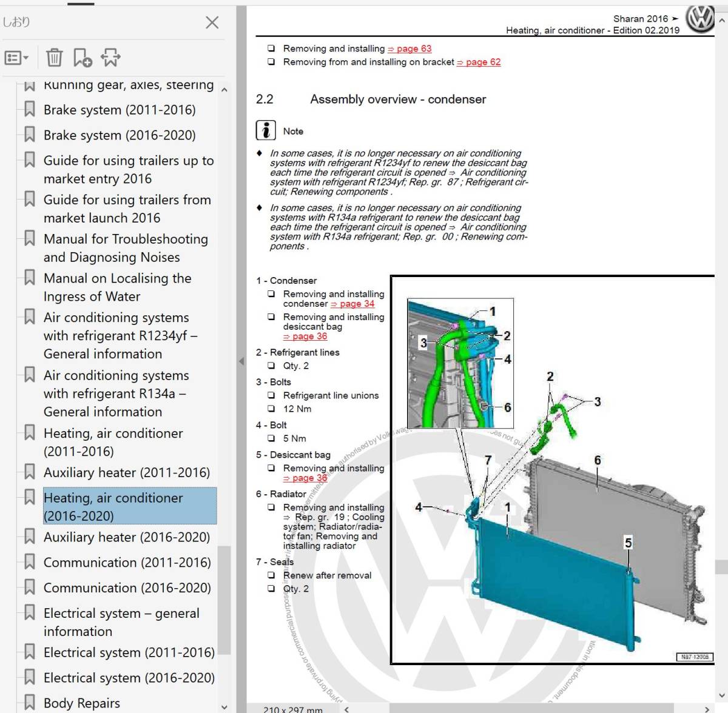Click bookmark icon beside Manual for Troubleshooting

(29, 239)
